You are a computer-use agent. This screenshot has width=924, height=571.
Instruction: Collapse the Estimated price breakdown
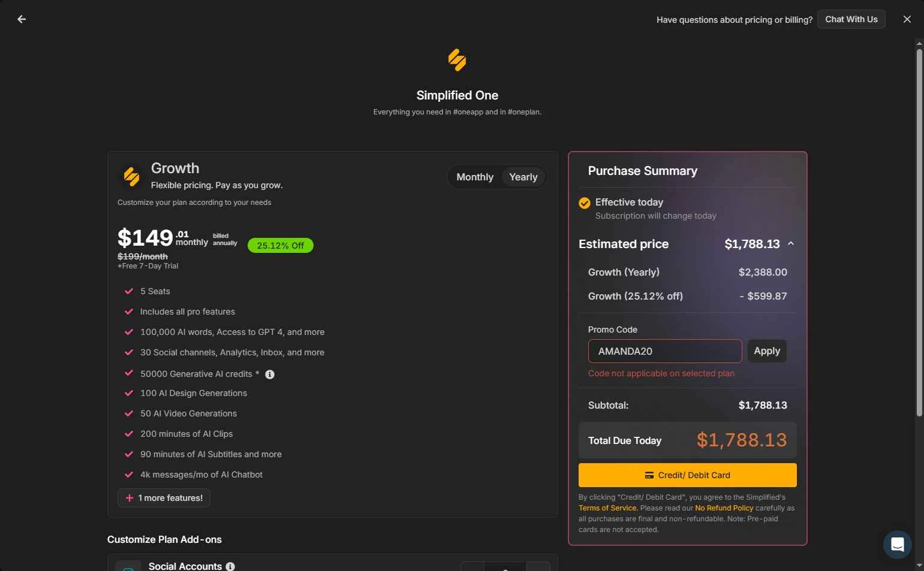click(791, 243)
